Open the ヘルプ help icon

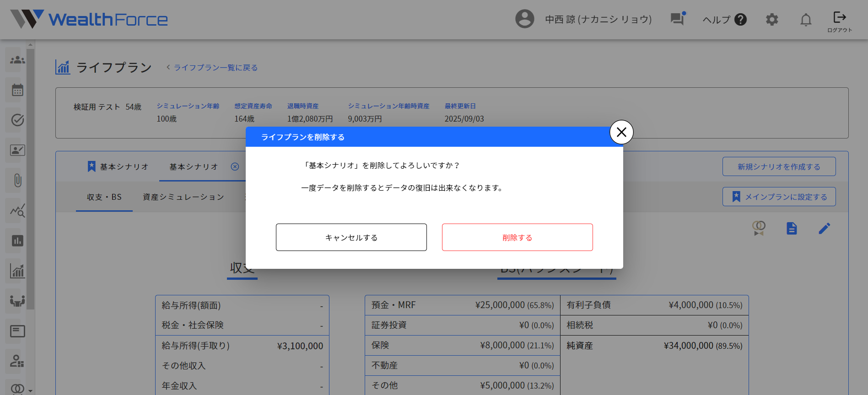740,20
